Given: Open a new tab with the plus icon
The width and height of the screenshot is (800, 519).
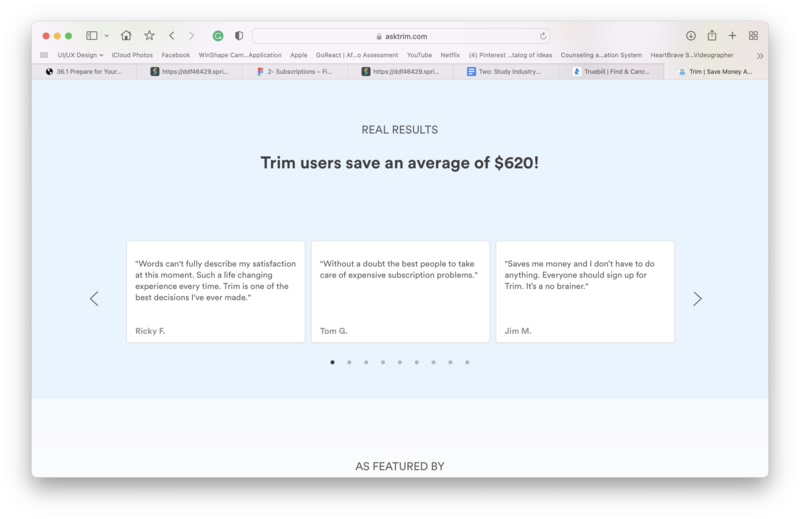Looking at the screenshot, I should click(x=733, y=35).
